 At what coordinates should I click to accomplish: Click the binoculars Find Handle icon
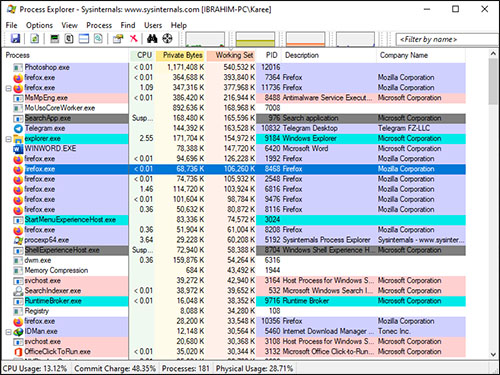(152, 39)
